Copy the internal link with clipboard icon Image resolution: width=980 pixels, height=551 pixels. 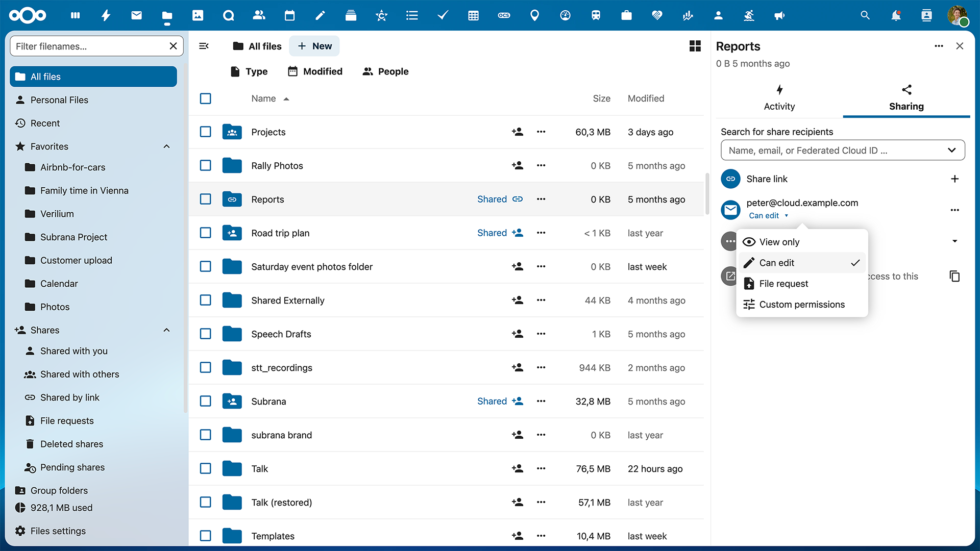[954, 276]
